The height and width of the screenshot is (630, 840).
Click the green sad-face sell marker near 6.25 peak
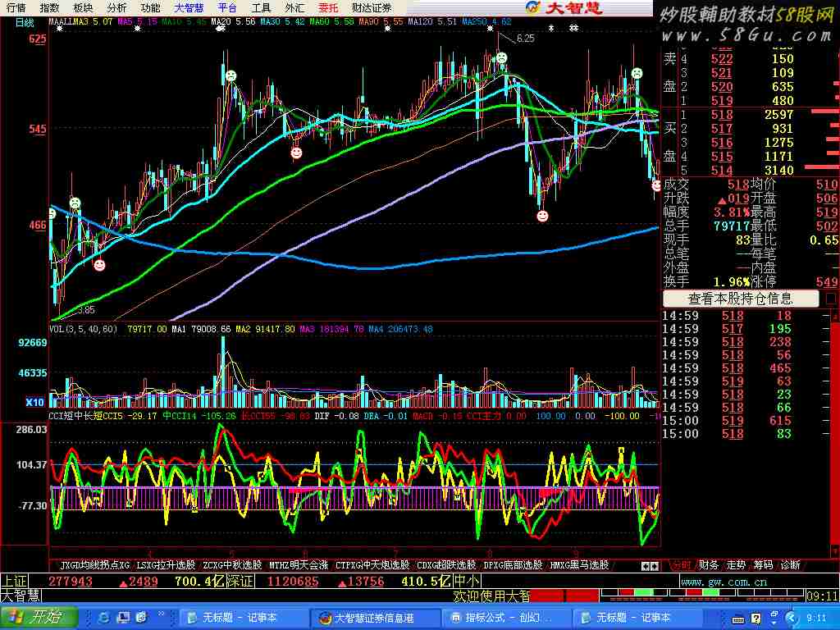[501, 57]
